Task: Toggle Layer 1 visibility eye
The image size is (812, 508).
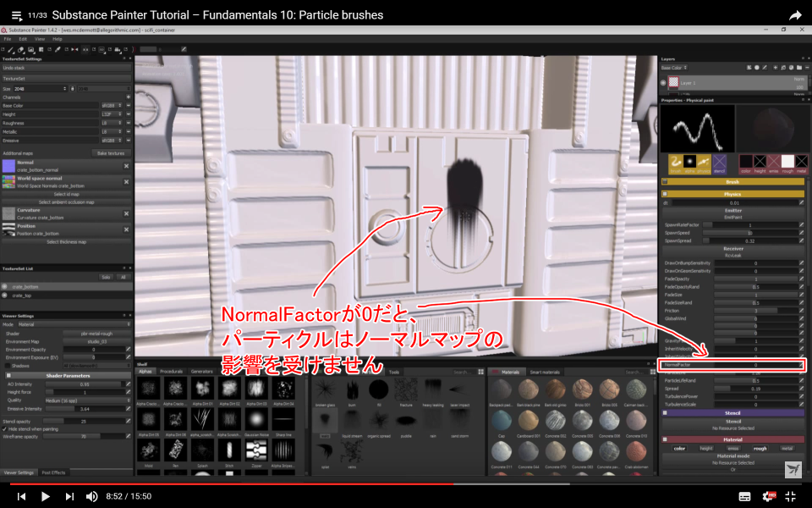Action: tap(663, 82)
